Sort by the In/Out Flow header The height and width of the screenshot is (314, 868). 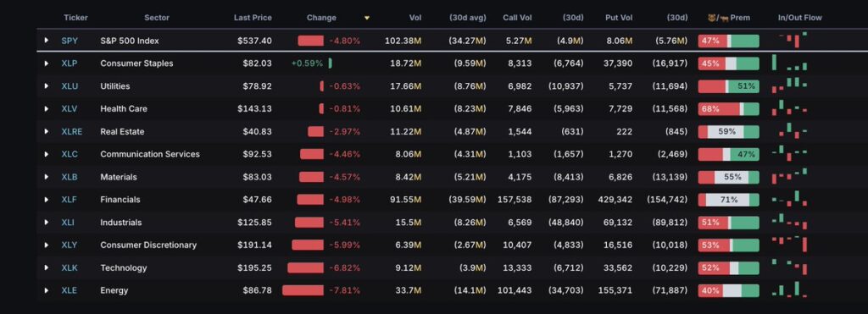800,18
